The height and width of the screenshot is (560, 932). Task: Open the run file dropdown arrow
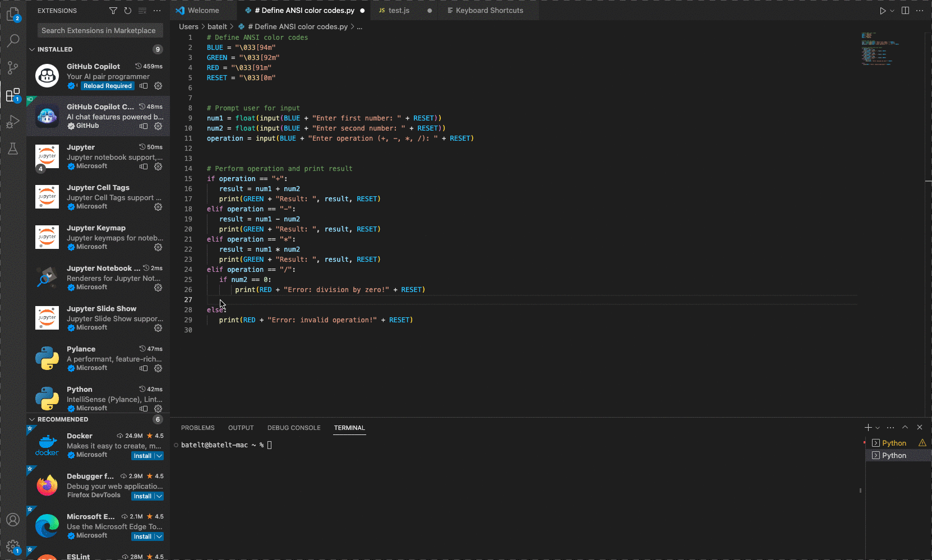[892, 11]
